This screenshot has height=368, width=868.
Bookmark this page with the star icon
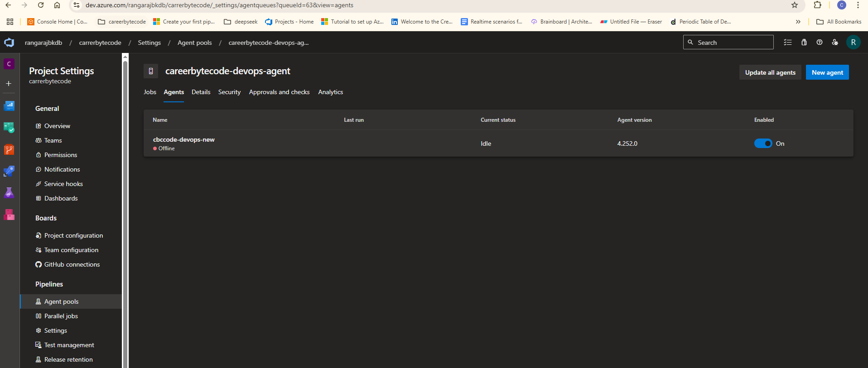point(795,5)
